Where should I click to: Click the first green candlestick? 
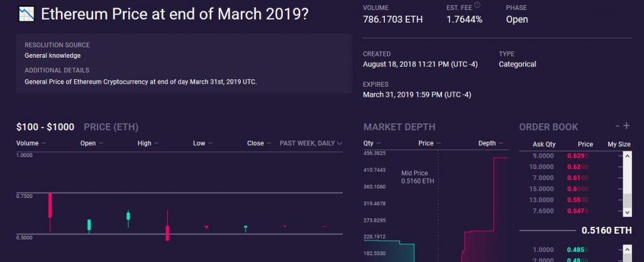[x=89, y=225]
